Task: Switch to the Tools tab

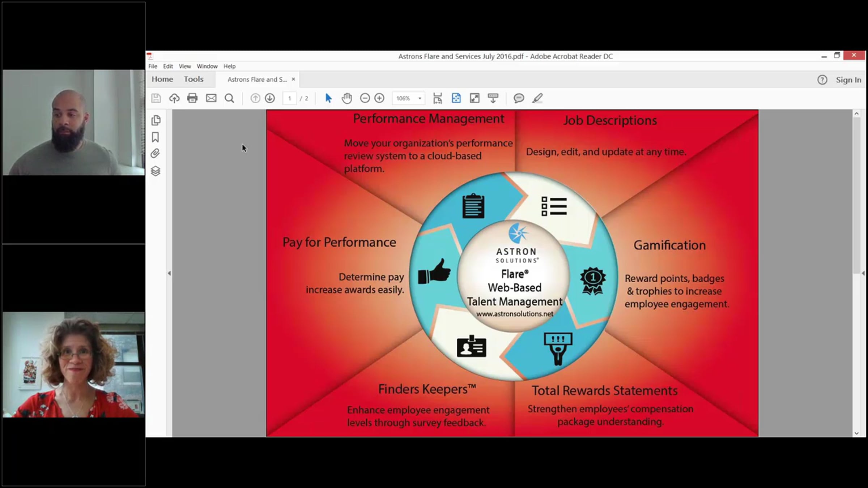Action: pyautogui.click(x=193, y=79)
